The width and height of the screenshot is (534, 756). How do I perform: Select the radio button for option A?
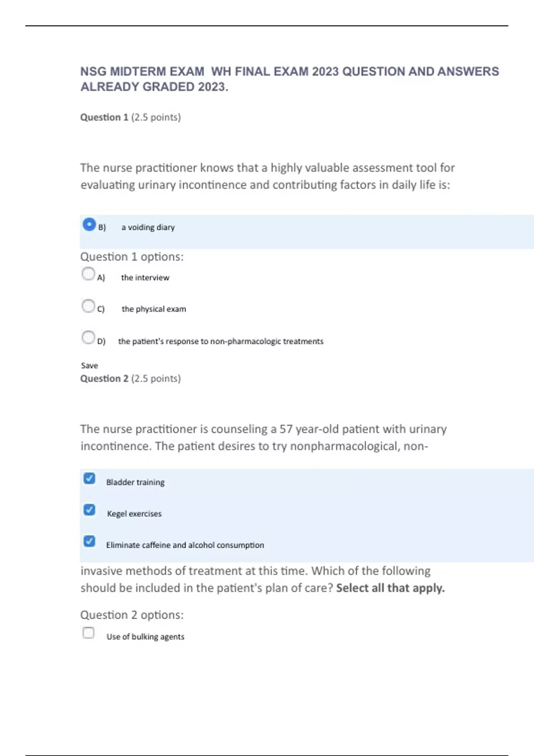pyautogui.click(x=88, y=273)
